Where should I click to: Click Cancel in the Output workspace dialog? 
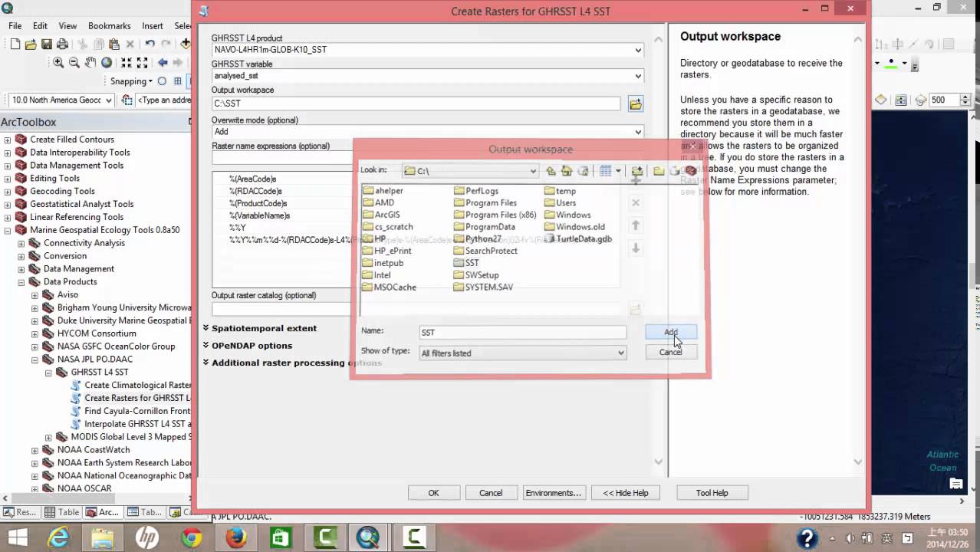pos(670,352)
